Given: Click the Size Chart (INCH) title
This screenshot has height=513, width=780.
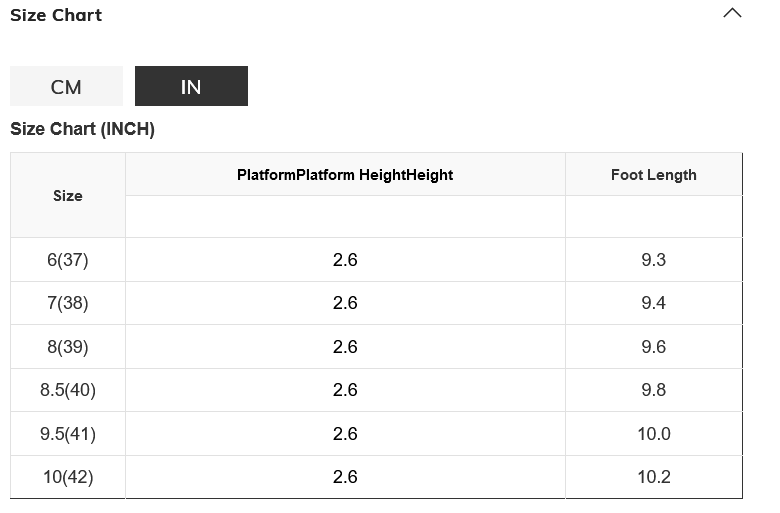Looking at the screenshot, I should coord(82,129).
